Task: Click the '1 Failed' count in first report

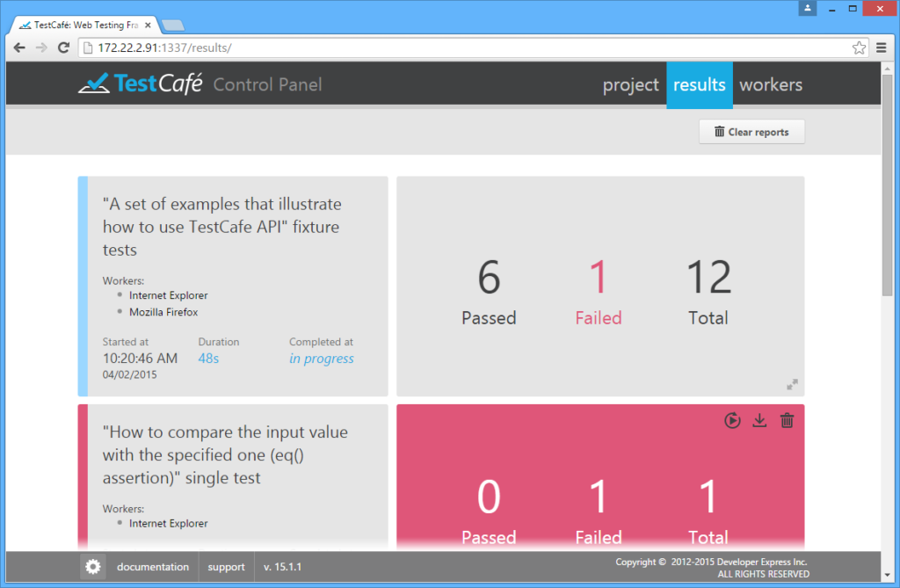Action: point(598,293)
